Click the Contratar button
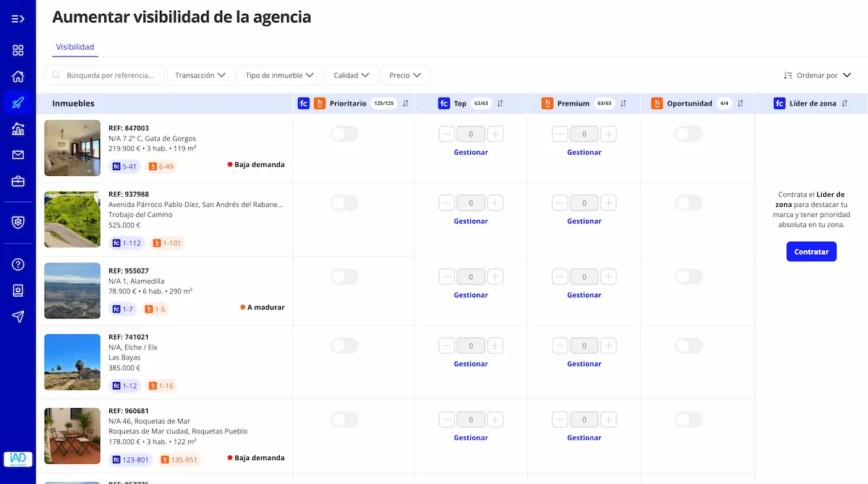 pos(812,252)
